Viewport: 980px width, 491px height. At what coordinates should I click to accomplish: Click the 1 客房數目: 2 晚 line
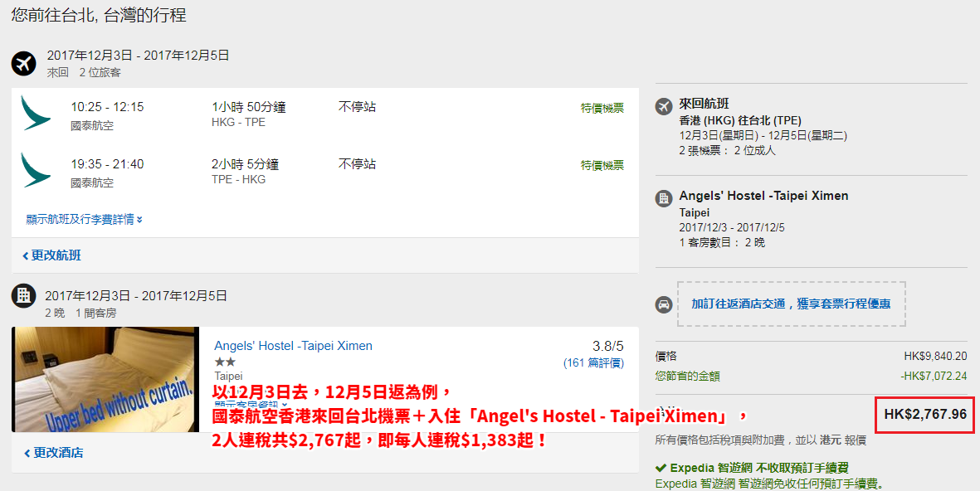click(x=722, y=242)
